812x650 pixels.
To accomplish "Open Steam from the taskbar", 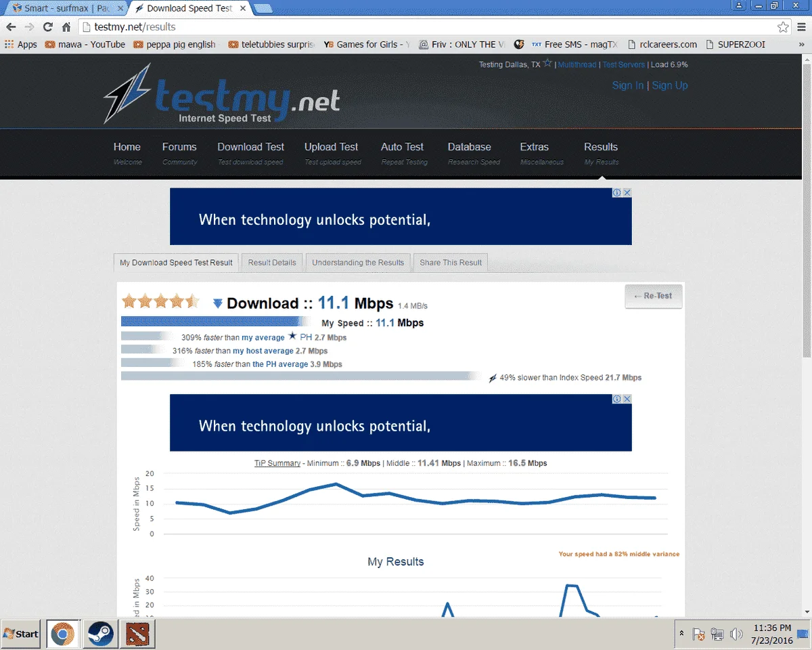I will (x=100, y=634).
